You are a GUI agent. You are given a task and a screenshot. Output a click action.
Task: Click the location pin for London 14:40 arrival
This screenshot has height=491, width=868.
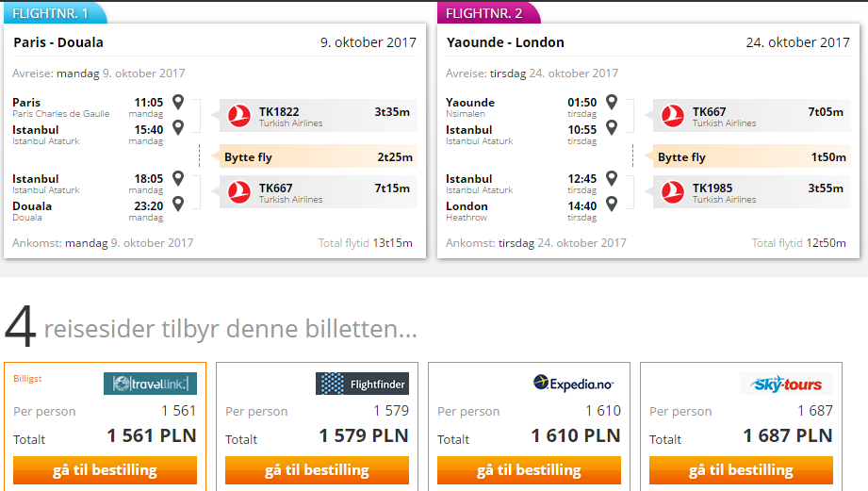(x=611, y=204)
